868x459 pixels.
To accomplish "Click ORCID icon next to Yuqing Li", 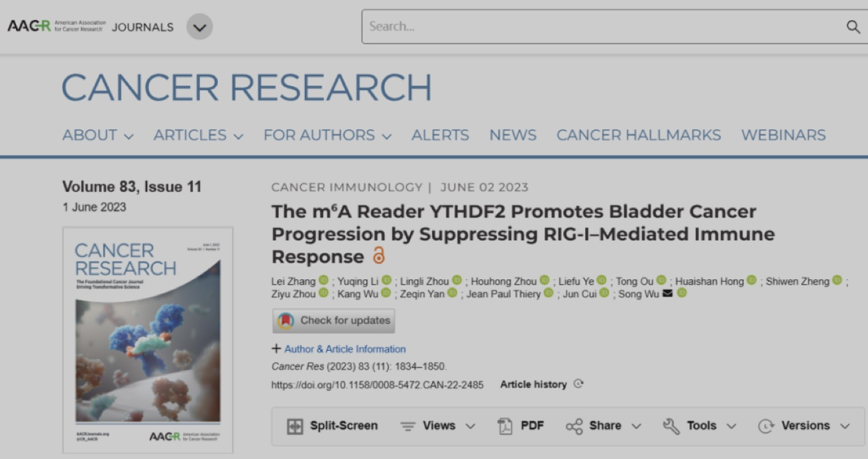I will pyautogui.click(x=386, y=281).
